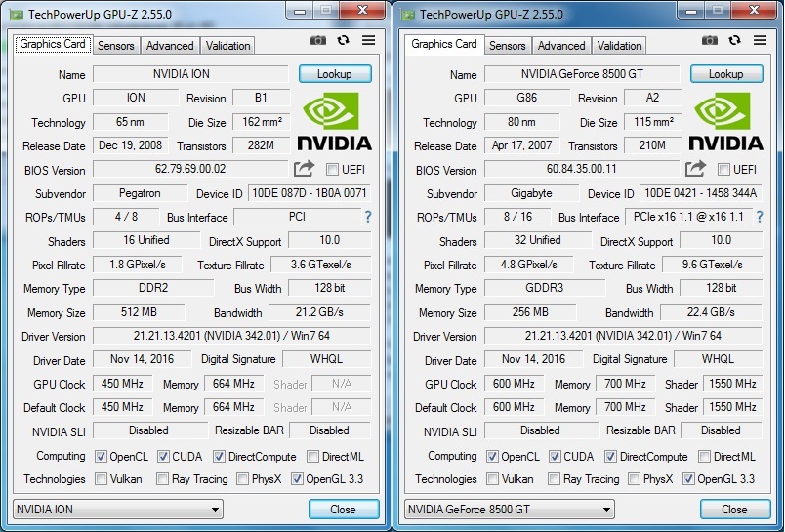Open the NVIDIA ION GPU selector dropdown
785x532 pixels.
coord(118,510)
